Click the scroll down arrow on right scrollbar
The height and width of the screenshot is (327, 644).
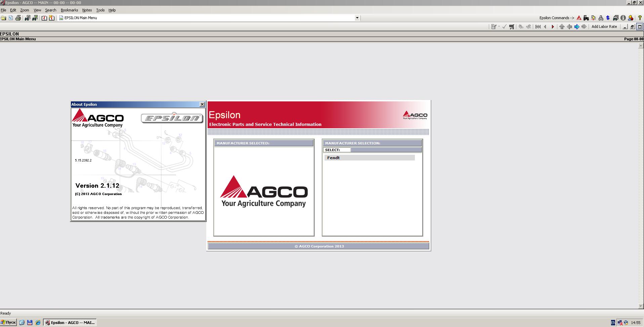tap(641, 306)
